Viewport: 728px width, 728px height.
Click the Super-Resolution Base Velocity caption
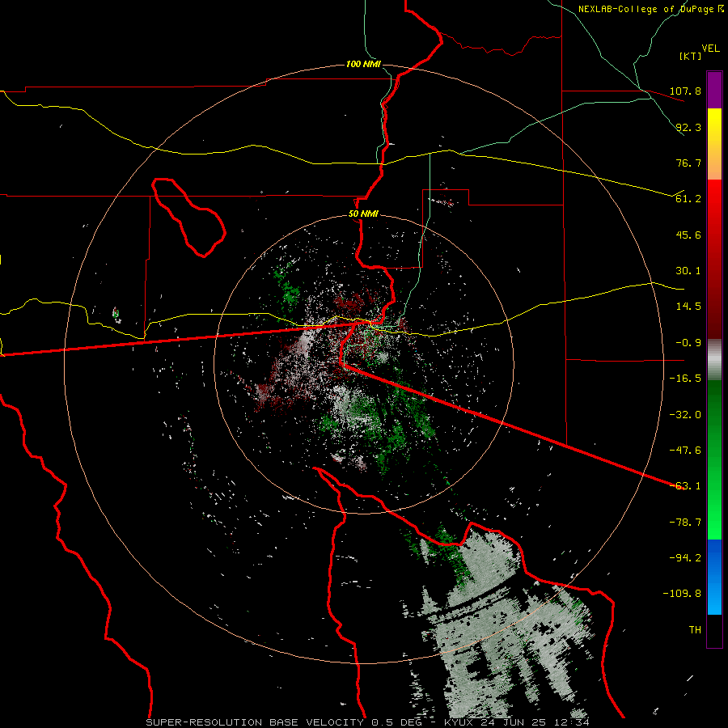point(367,722)
